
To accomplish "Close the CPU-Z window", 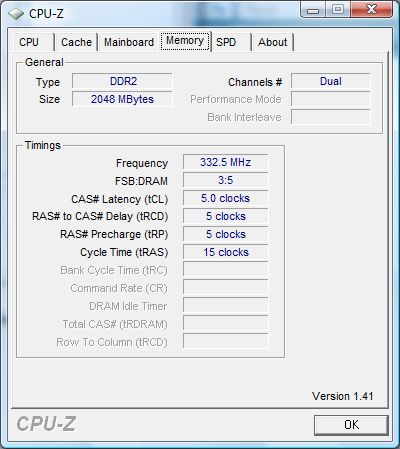I will click(x=371, y=10).
